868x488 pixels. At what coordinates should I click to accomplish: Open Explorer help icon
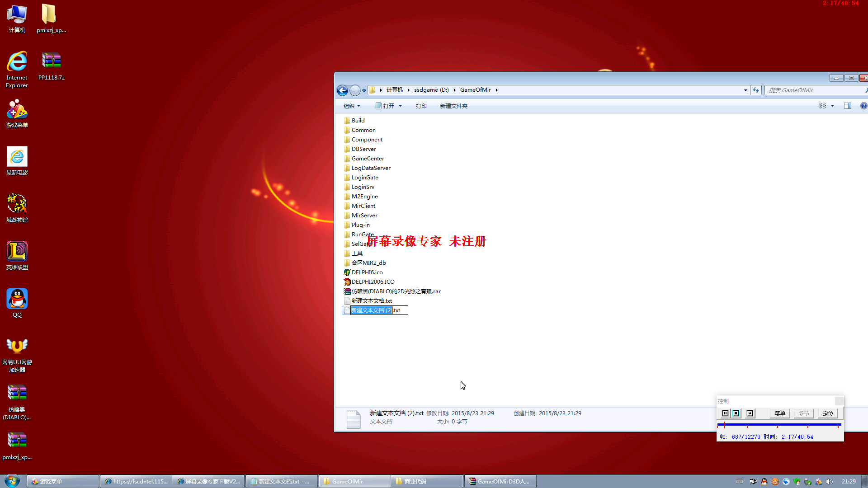[x=863, y=106]
